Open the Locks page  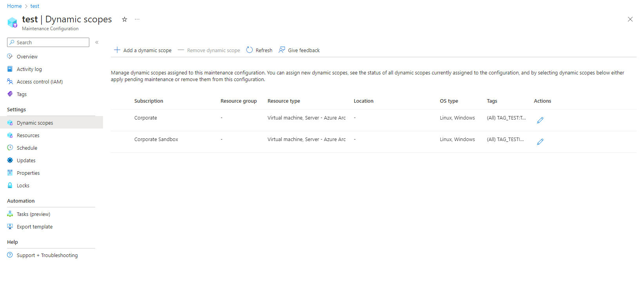[x=23, y=186]
